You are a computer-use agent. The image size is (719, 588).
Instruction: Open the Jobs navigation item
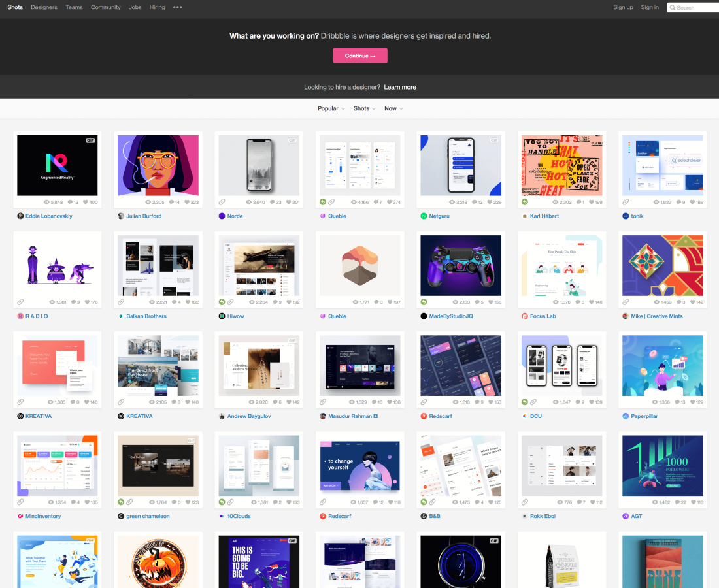pyautogui.click(x=135, y=7)
